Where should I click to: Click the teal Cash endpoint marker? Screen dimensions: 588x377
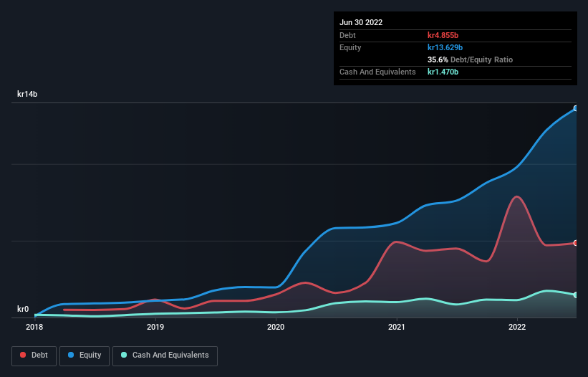pyautogui.click(x=576, y=295)
